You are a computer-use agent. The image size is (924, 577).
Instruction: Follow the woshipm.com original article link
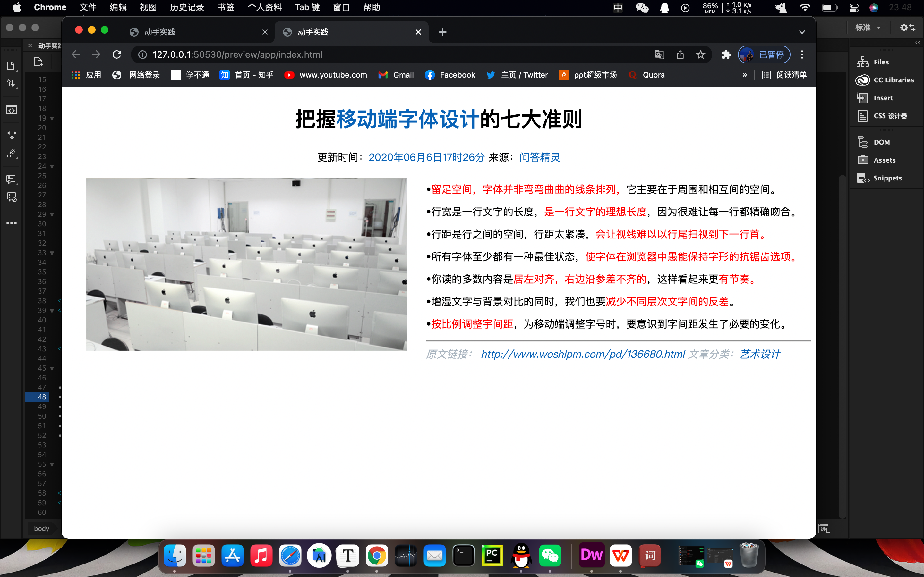583,354
